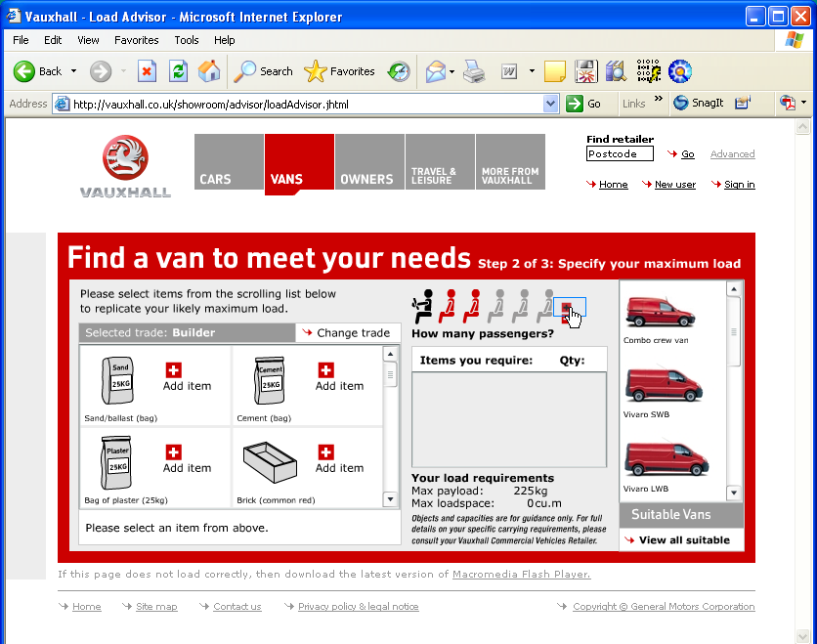Expand the address bar URL dropdown
The height and width of the screenshot is (644, 817).
(x=549, y=104)
